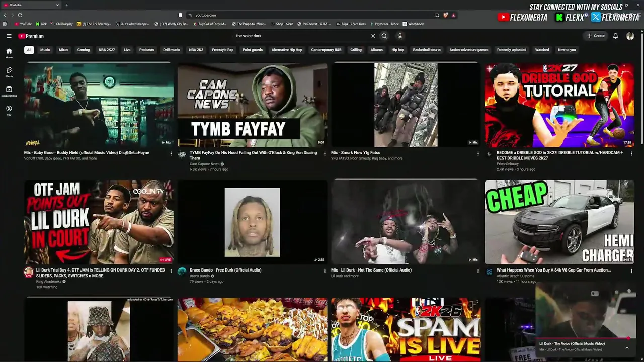Open the Brave Shields icon
644x362 pixels.
click(446, 15)
